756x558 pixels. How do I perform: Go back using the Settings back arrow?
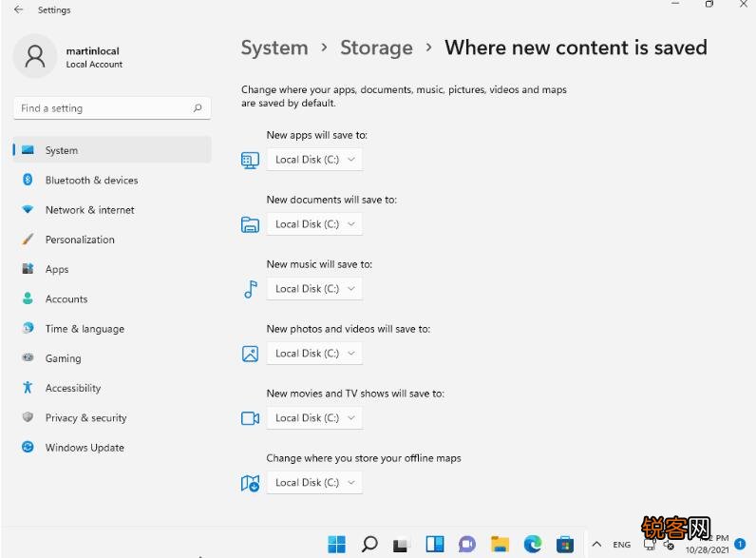tap(18, 10)
